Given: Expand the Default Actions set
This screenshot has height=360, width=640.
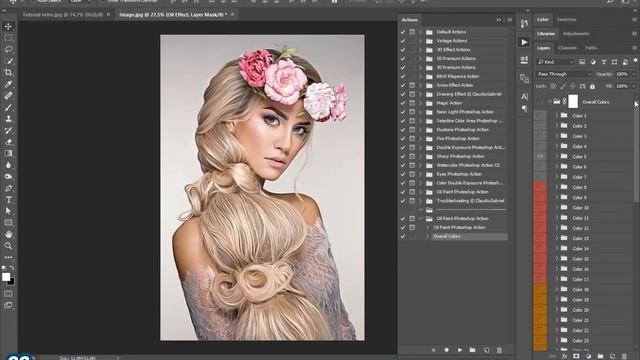Looking at the screenshot, I should coord(420,32).
